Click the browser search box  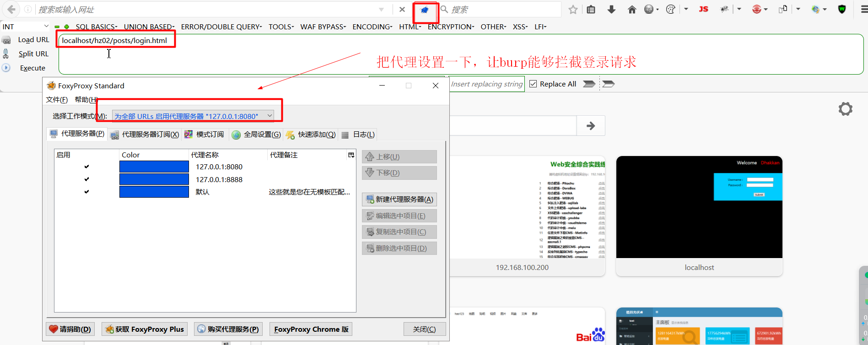[500, 10]
